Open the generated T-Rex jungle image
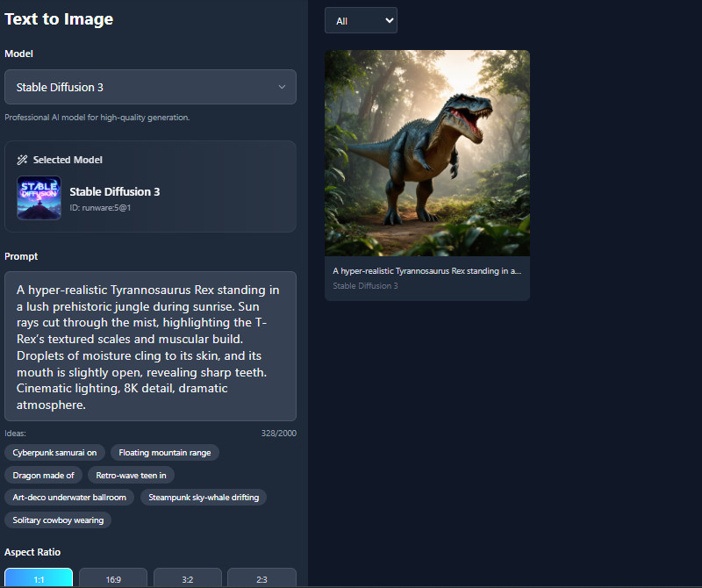This screenshot has width=702, height=588. click(427, 154)
